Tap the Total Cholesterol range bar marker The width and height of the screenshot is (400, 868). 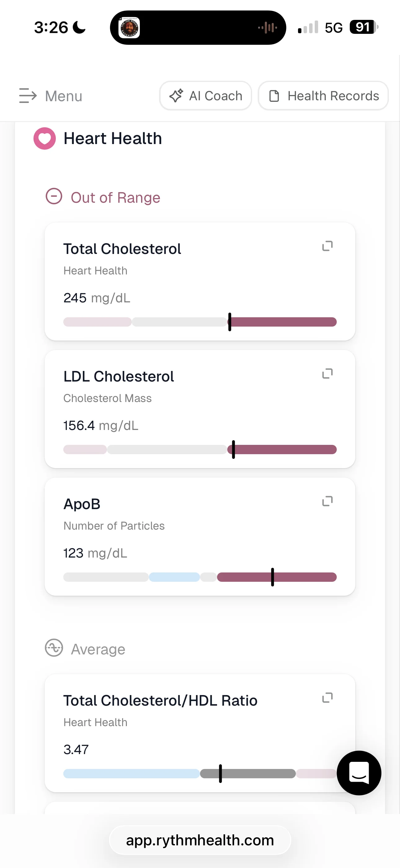click(x=230, y=322)
